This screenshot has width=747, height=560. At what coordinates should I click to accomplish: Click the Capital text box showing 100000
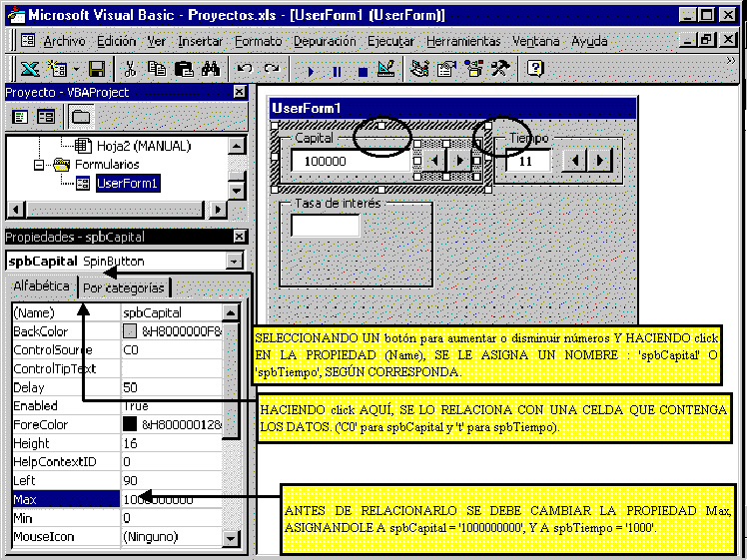tap(351, 161)
